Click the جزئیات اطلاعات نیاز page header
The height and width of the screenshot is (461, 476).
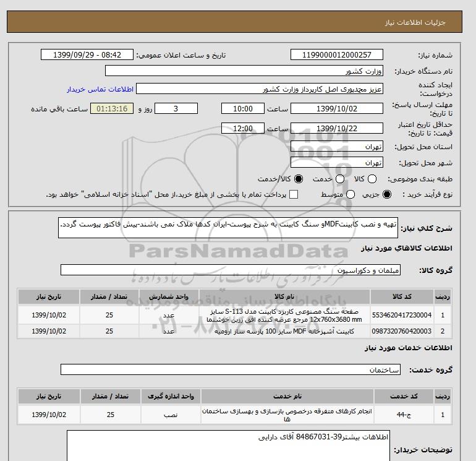click(x=415, y=22)
